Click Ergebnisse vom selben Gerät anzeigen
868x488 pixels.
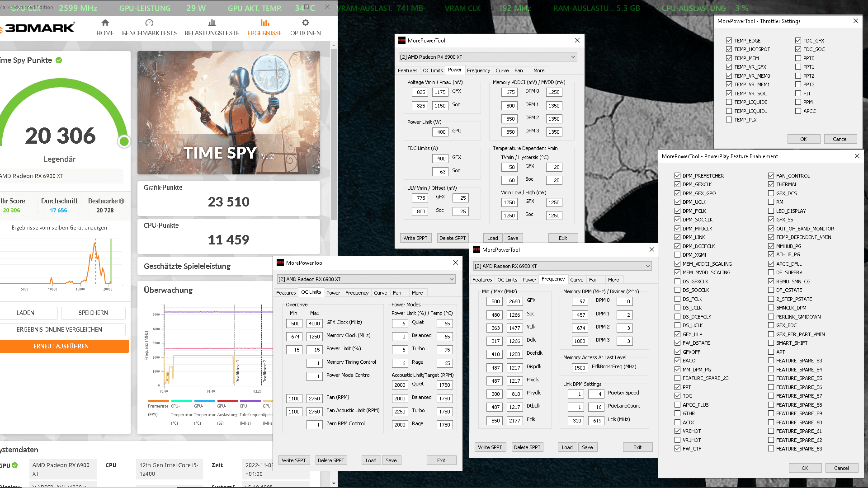(59, 228)
